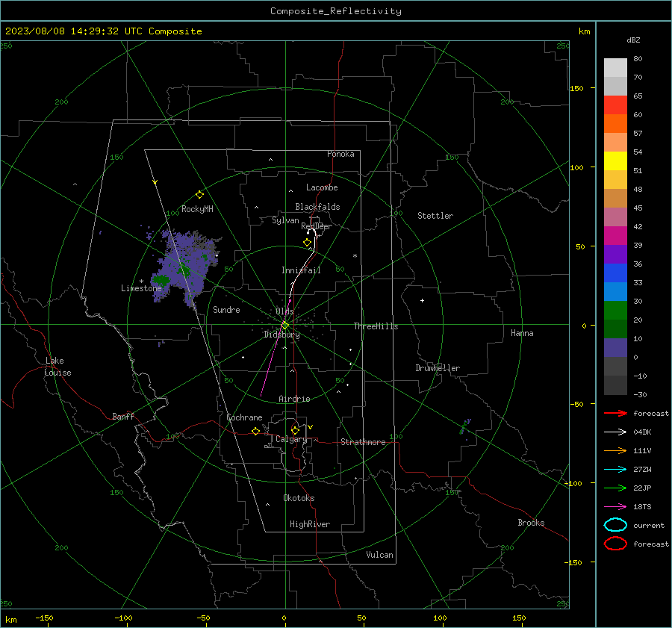This screenshot has width=672, height=628.
Task: Click the red 60 dBZ color swatch
Action: [615, 105]
